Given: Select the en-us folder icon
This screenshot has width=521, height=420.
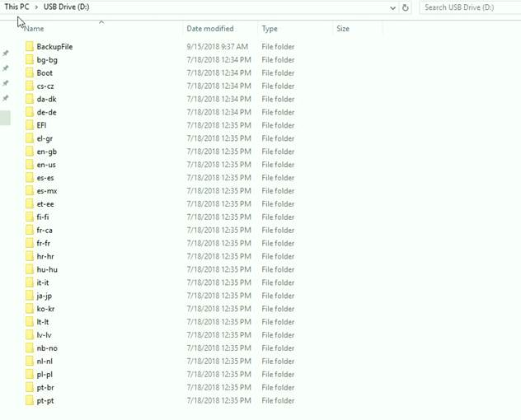Looking at the screenshot, I should [30, 165].
